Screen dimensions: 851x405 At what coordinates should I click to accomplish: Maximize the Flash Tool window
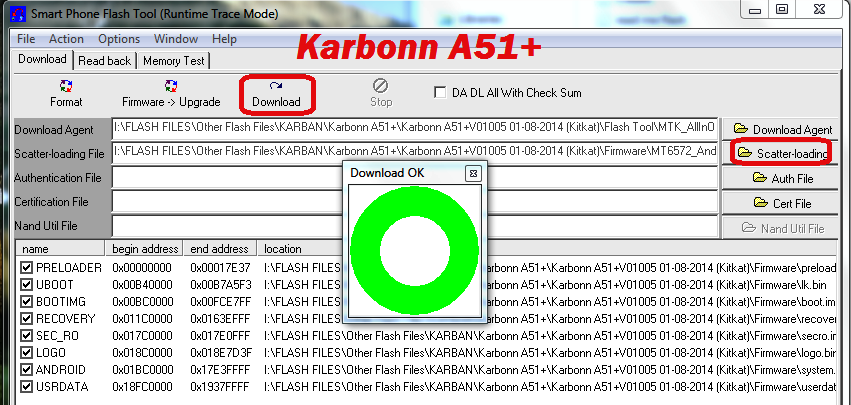(782, 9)
